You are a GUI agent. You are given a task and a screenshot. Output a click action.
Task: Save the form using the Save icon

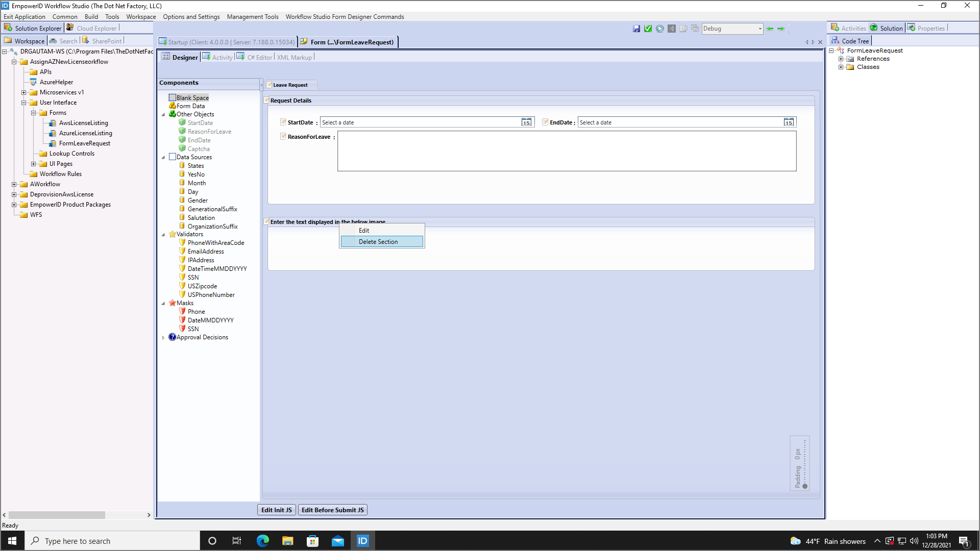[636, 29]
